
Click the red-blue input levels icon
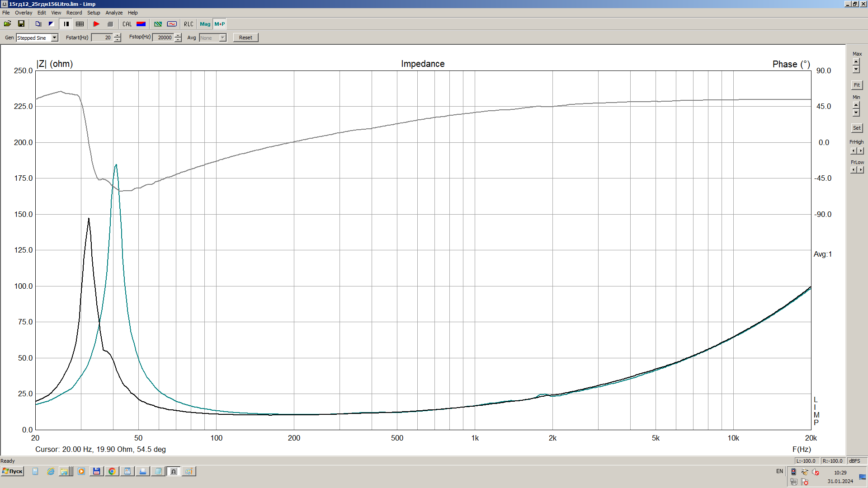point(141,24)
